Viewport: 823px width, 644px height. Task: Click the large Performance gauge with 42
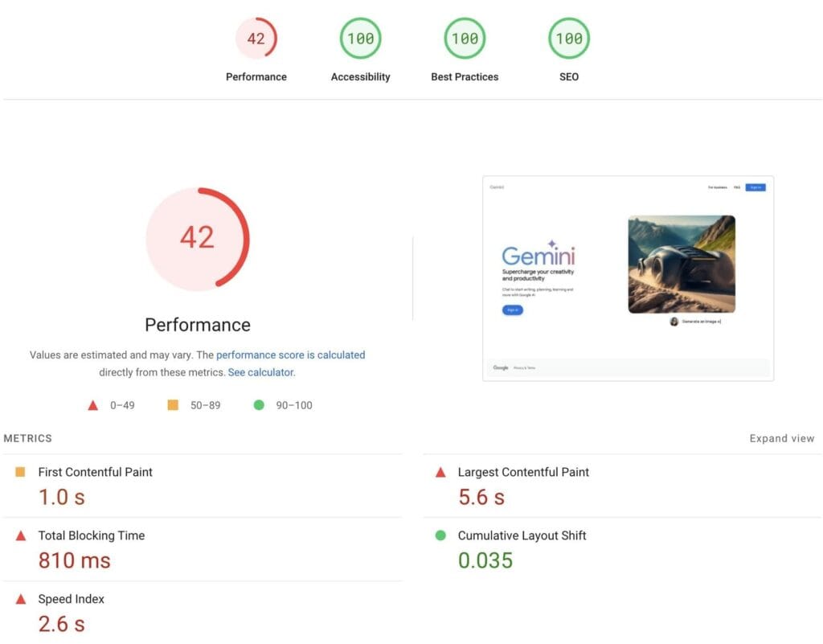(x=198, y=239)
